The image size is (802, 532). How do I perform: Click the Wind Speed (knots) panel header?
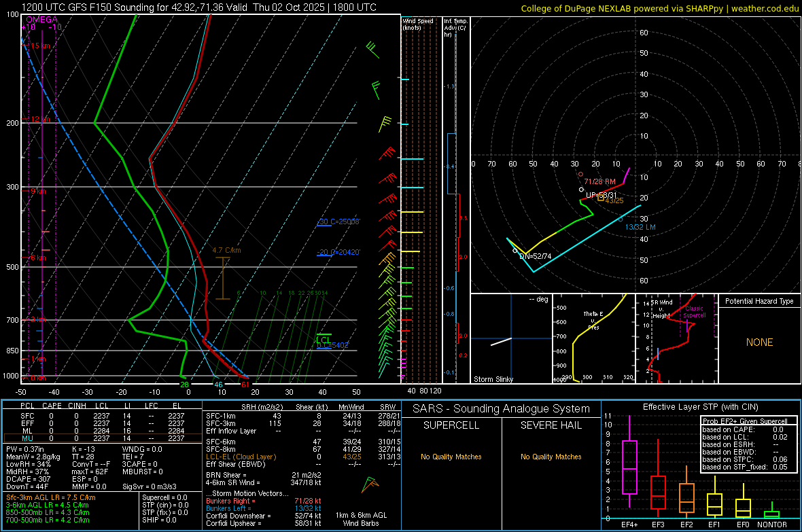pos(417,24)
